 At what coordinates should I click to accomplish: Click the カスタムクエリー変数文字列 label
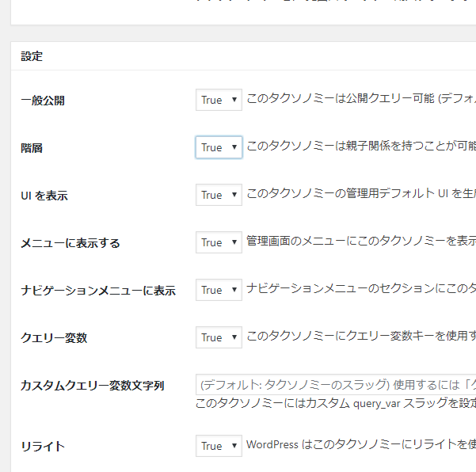[x=93, y=386]
